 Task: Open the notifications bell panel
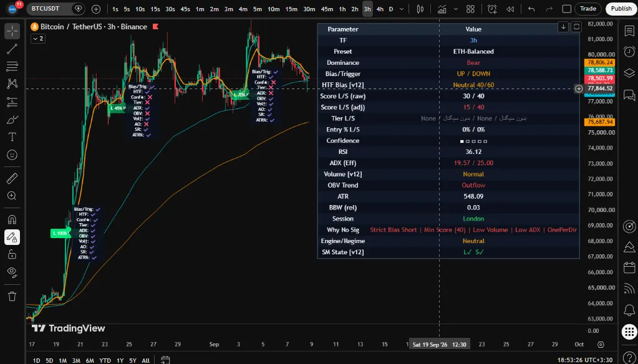pos(629,310)
